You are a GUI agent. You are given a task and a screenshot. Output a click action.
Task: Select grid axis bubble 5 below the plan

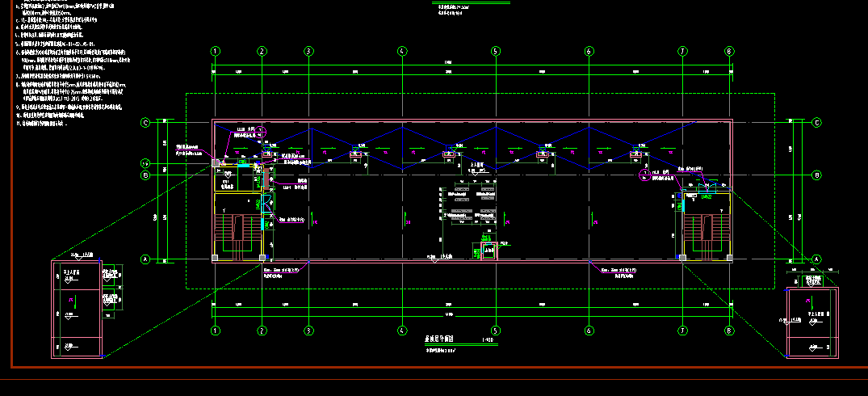tap(496, 331)
